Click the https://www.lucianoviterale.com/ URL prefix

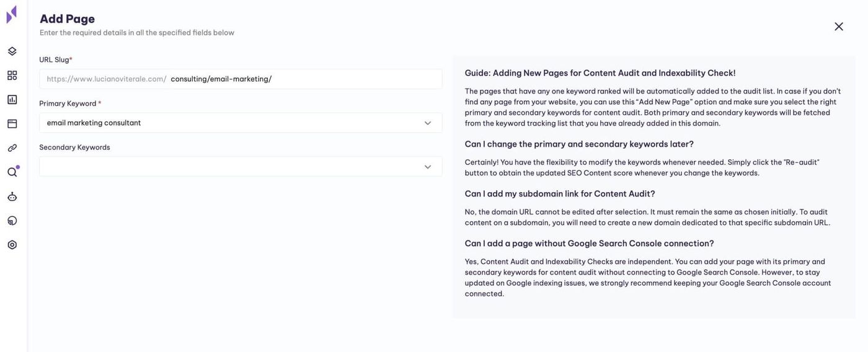106,79
